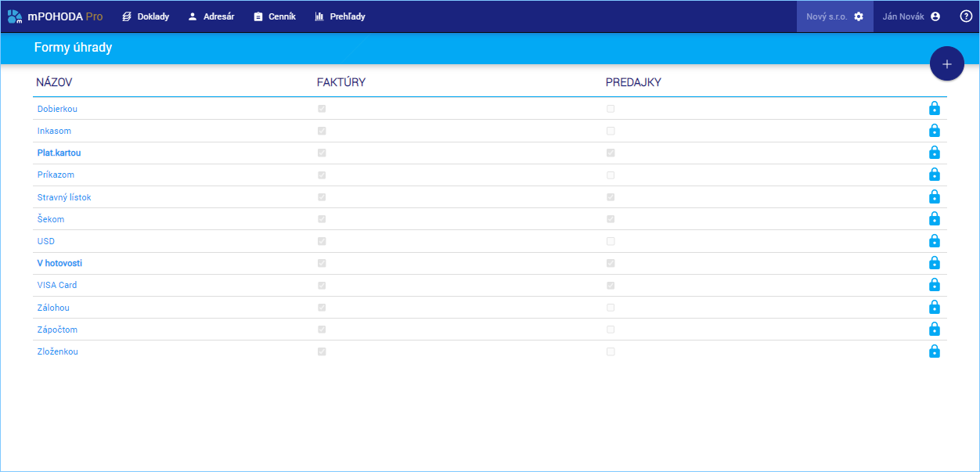This screenshot has width=980, height=472.
Task: Open the Zálohou payment form
Action: tap(53, 308)
